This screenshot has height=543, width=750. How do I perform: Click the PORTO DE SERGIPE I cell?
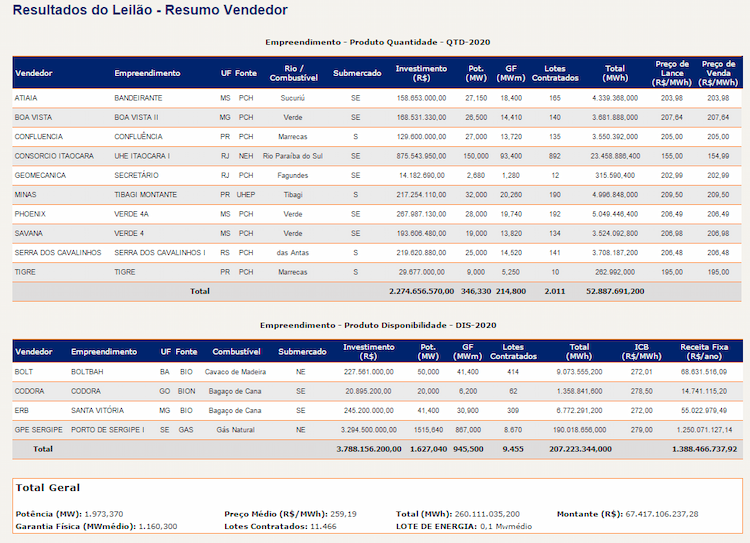(x=108, y=430)
